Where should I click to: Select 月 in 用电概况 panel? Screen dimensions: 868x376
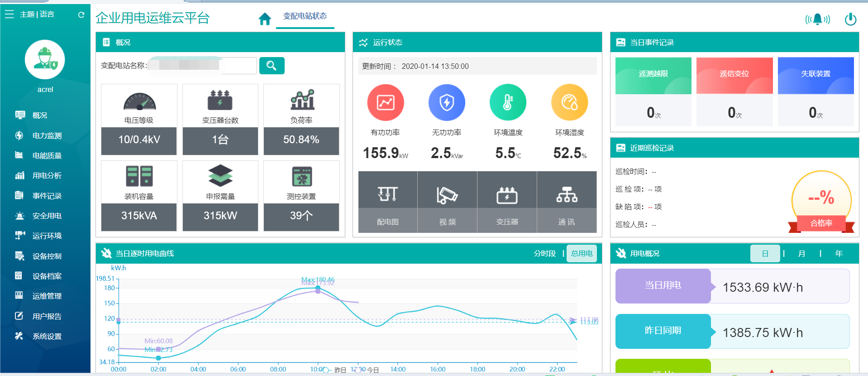[801, 254]
